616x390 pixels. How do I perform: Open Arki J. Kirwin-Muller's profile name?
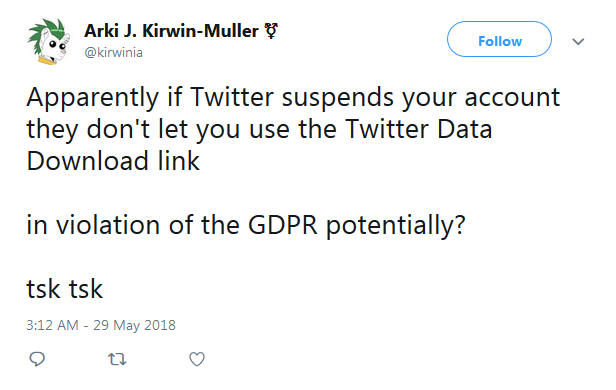click(x=171, y=31)
